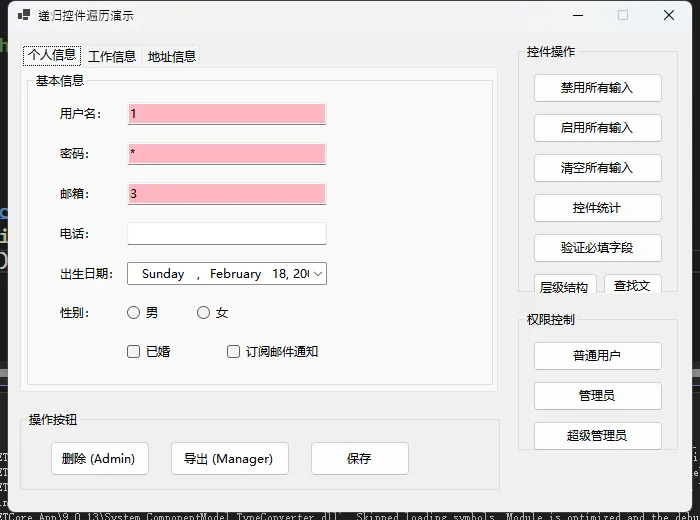Viewport: 700px width, 520px height.
Task: Open 控件统计 statistics
Action: click(x=597, y=208)
